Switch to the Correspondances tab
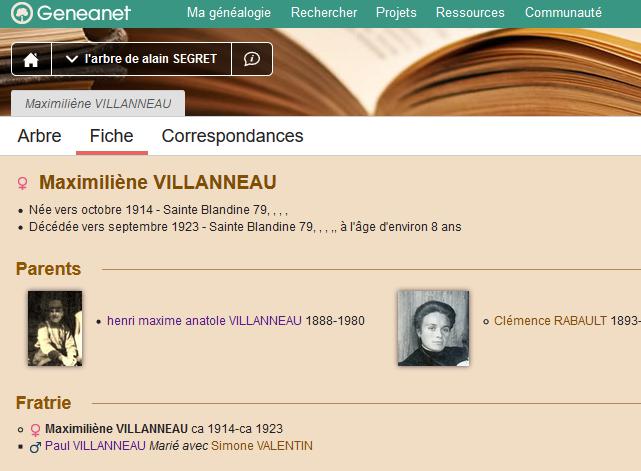Image resolution: width=641 pixels, height=471 pixels. [232, 136]
